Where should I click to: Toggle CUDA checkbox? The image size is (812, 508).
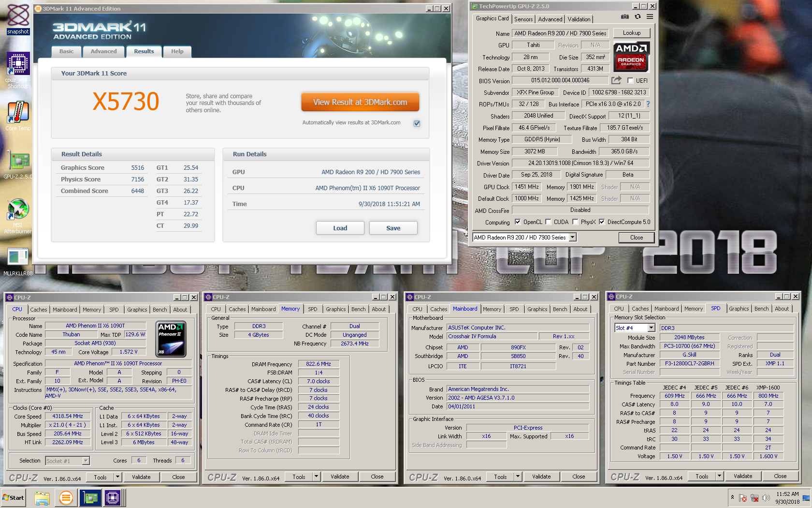pyautogui.click(x=548, y=222)
